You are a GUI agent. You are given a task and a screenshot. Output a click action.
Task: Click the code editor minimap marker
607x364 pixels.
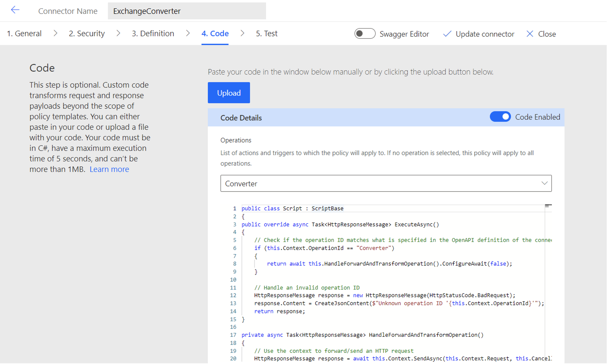click(x=548, y=206)
